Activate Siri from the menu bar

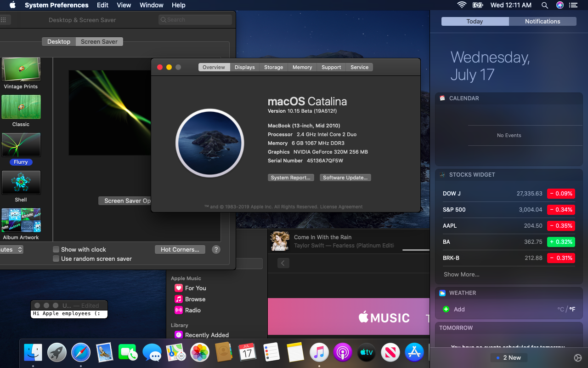click(x=560, y=5)
